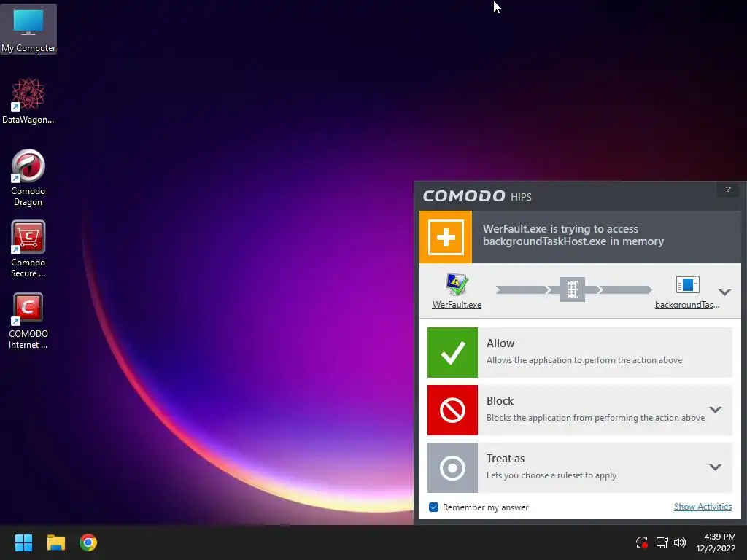The image size is (747, 560).
Task: Click 'Allows the application to perform' description
Action: 584,360
